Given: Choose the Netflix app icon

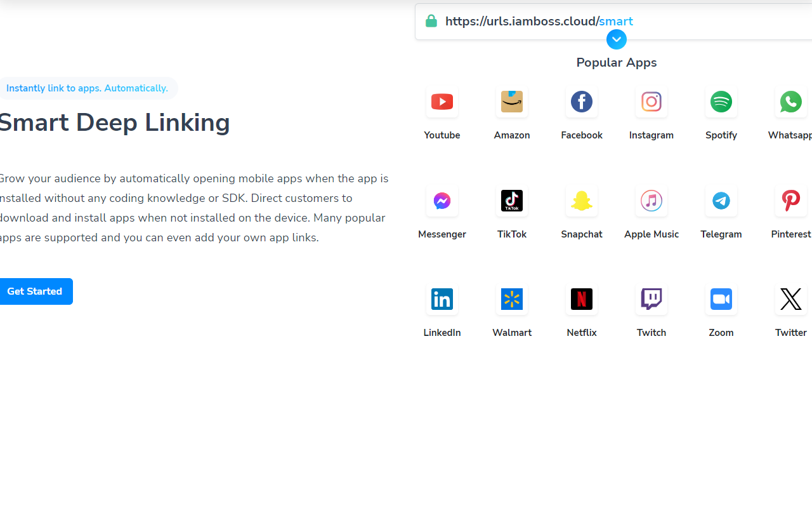Looking at the screenshot, I should pos(582,299).
